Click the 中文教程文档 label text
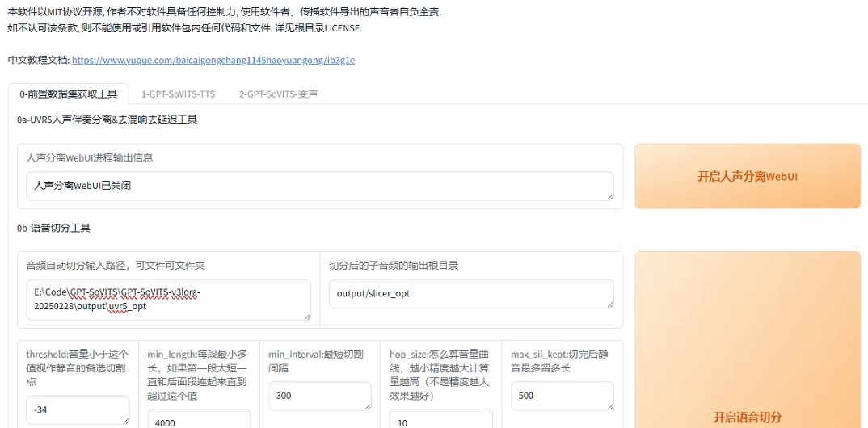Image resolution: width=868 pixels, height=428 pixels. click(x=39, y=61)
